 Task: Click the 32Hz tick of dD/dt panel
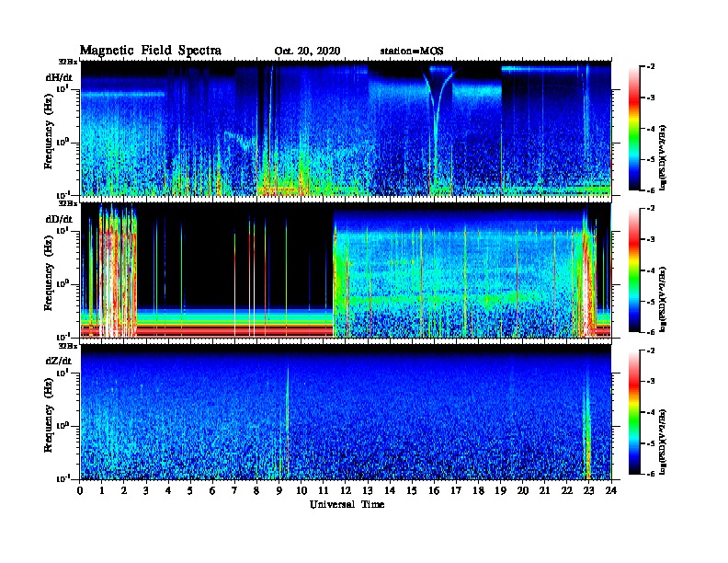(x=68, y=203)
